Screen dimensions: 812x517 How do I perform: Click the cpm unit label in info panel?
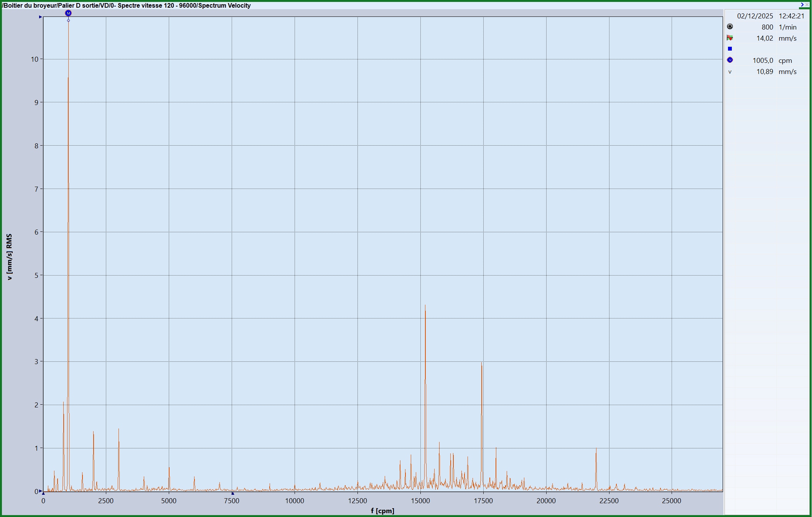785,61
